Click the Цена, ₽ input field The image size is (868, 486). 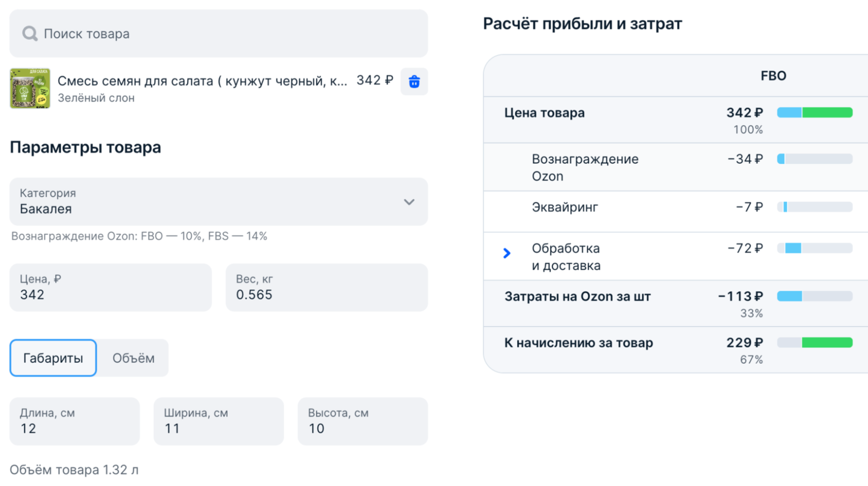[x=110, y=288]
